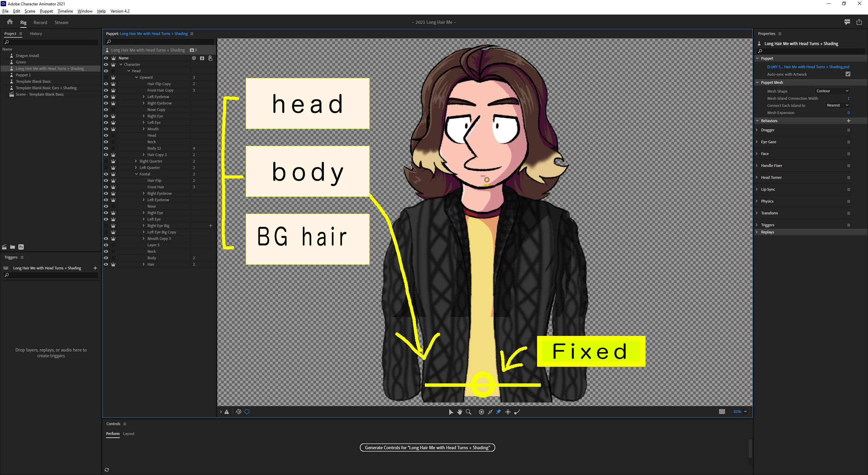Select the Pin (fixed handle) tool
The width and height of the screenshot is (868, 475).
click(498, 412)
